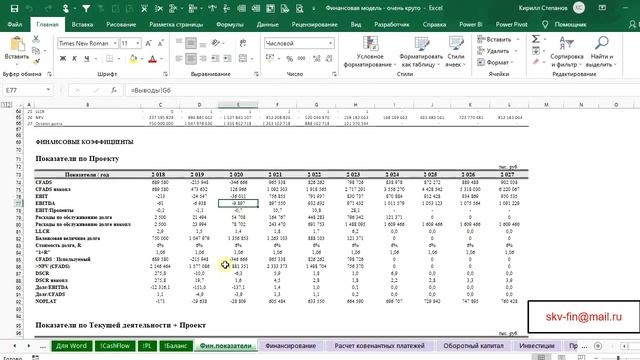Increase font size with the larger A icon

coord(149,43)
